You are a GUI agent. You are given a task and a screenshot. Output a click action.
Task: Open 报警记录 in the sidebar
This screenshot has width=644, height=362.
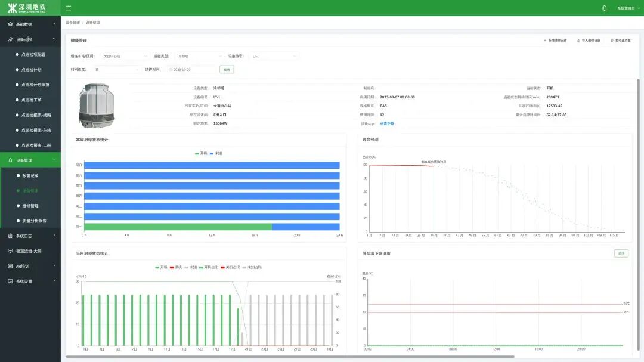pyautogui.click(x=30, y=176)
